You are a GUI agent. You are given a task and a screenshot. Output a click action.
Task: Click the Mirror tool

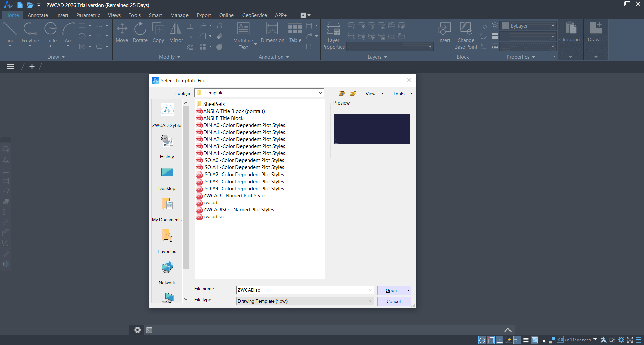176,32
